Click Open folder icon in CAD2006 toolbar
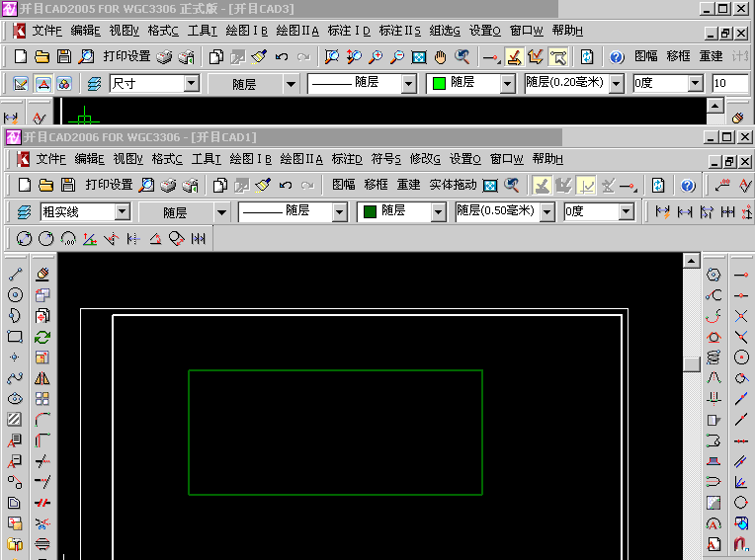 pyautogui.click(x=45, y=186)
